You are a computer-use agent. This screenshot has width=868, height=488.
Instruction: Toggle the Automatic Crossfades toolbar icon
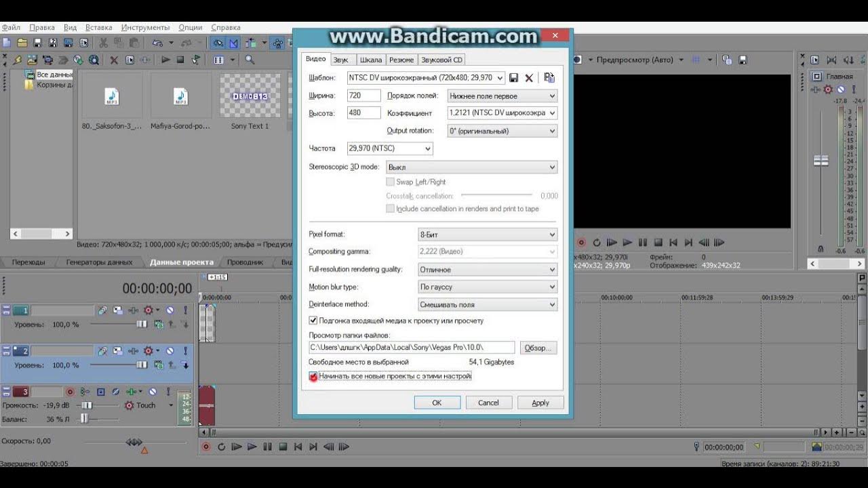(x=233, y=43)
